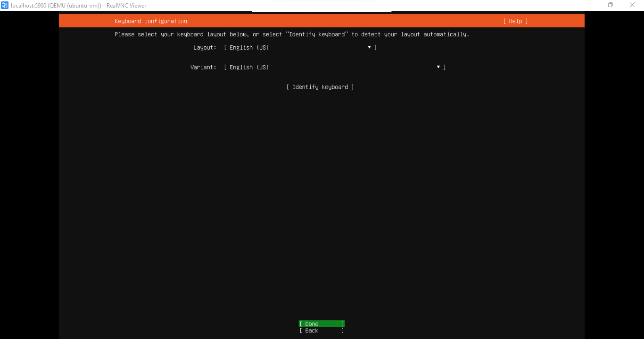Click the window title localhost:5900 text
644x339 pixels.
tap(79, 6)
